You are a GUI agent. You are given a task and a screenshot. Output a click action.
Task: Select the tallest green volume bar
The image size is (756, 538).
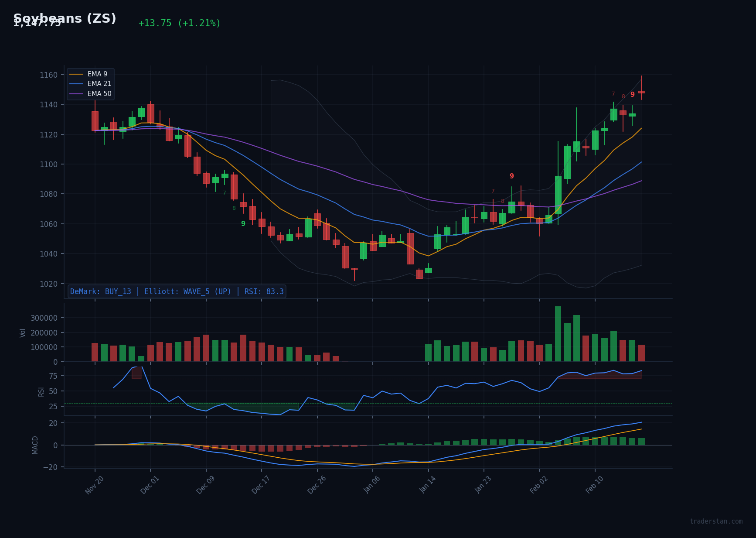point(558,334)
